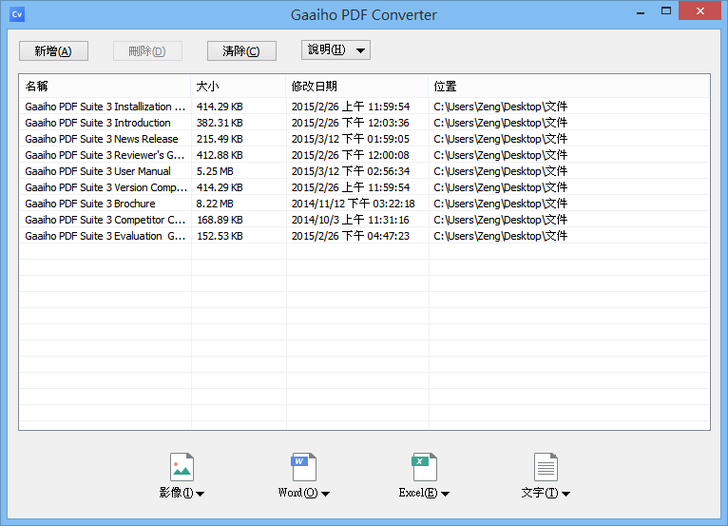
Task: Expand the Excel(E) dropdown arrow
Action: (x=445, y=494)
